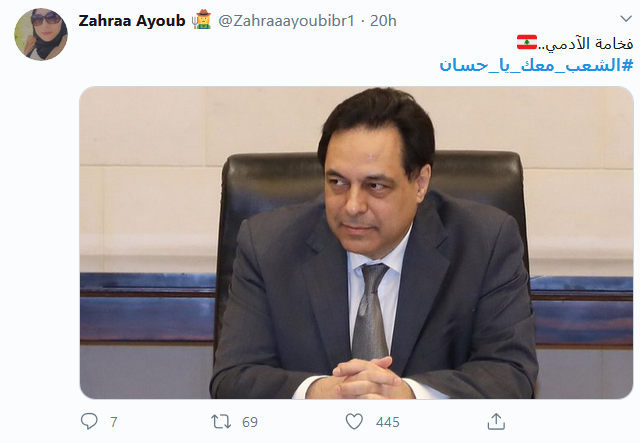This screenshot has width=640, height=443.
Task: Click the Lebanese flag emoji
Action: pyautogui.click(x=527, y=42)
